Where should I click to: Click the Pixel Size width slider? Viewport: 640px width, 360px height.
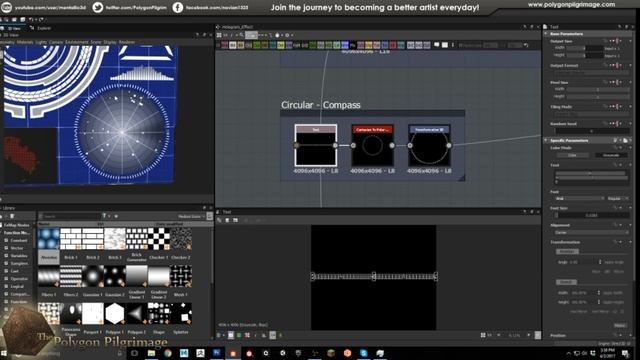point(598,89)
